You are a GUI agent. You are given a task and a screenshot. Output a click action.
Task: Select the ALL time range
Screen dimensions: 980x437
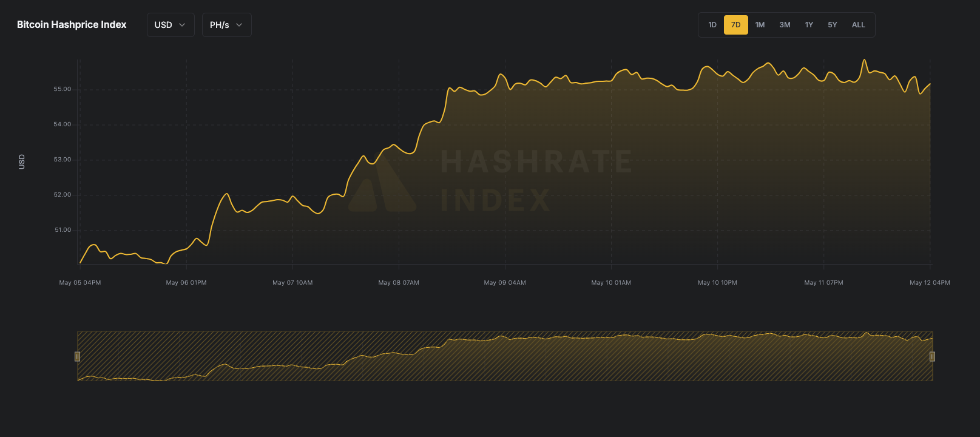coord(859,25)
